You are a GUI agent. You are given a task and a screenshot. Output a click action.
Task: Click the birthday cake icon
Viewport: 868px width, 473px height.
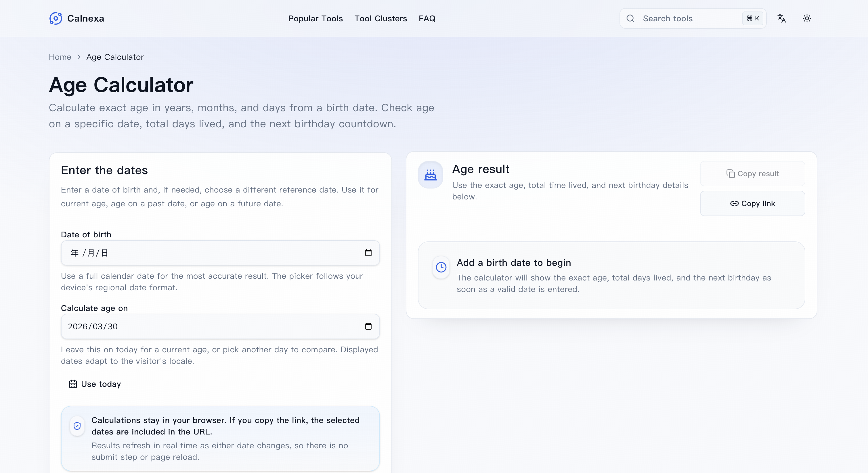click(430, 175)
